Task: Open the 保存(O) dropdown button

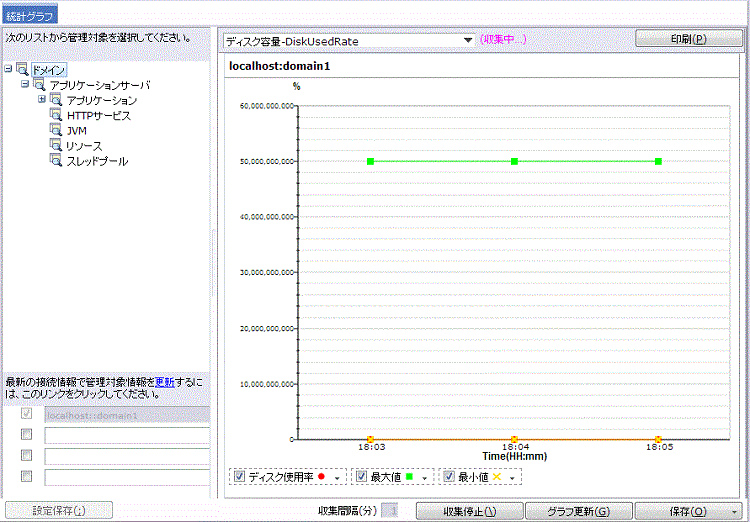Action: click(x=734, y=511)
